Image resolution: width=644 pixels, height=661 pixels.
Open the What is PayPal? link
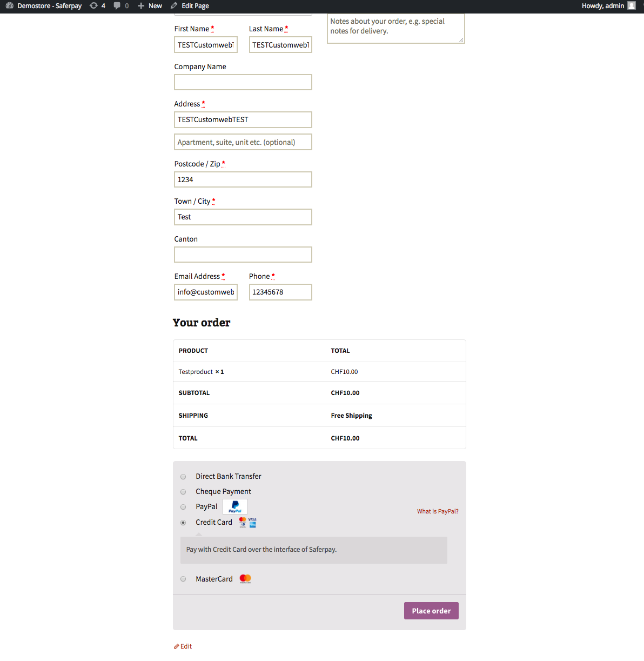(x=438, y=511)
